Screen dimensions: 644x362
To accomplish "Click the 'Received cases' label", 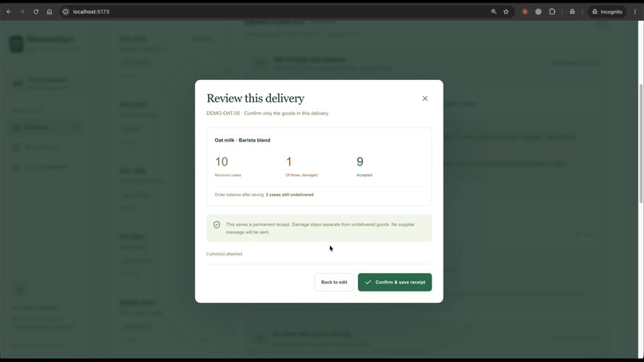I will 228,175.
